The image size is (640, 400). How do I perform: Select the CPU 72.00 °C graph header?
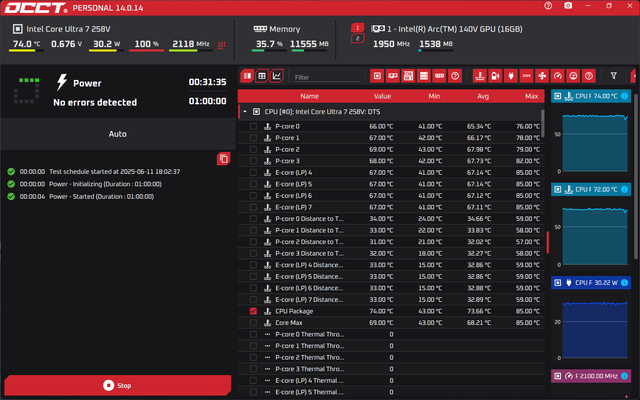click(591, 189)
